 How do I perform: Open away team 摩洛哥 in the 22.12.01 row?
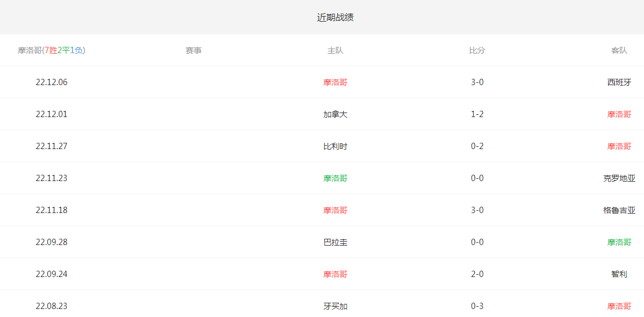pyautogui.click(x=619, y=114)
